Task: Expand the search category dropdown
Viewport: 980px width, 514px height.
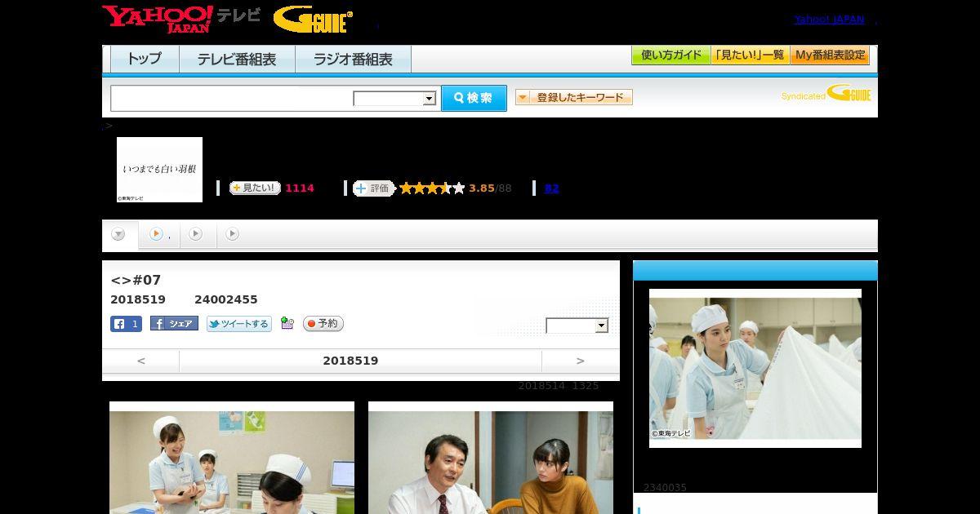Action: [x=395, y=99]
